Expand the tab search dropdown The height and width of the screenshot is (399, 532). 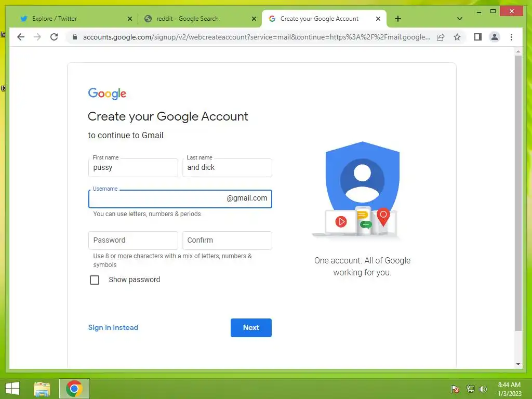459,19
